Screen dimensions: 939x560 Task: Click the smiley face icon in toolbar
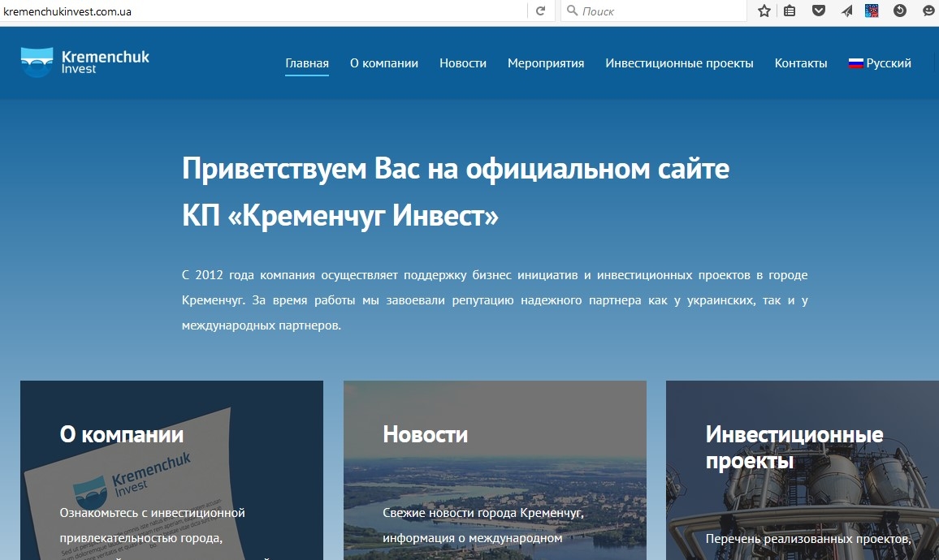pyautogui.click(x=928, y=11)
